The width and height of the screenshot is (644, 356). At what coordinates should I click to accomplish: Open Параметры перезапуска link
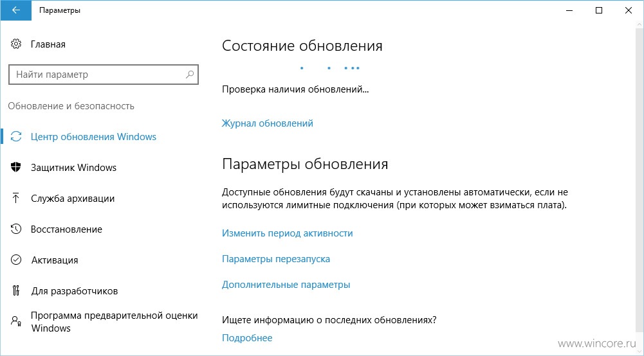[x=276, y=259]
